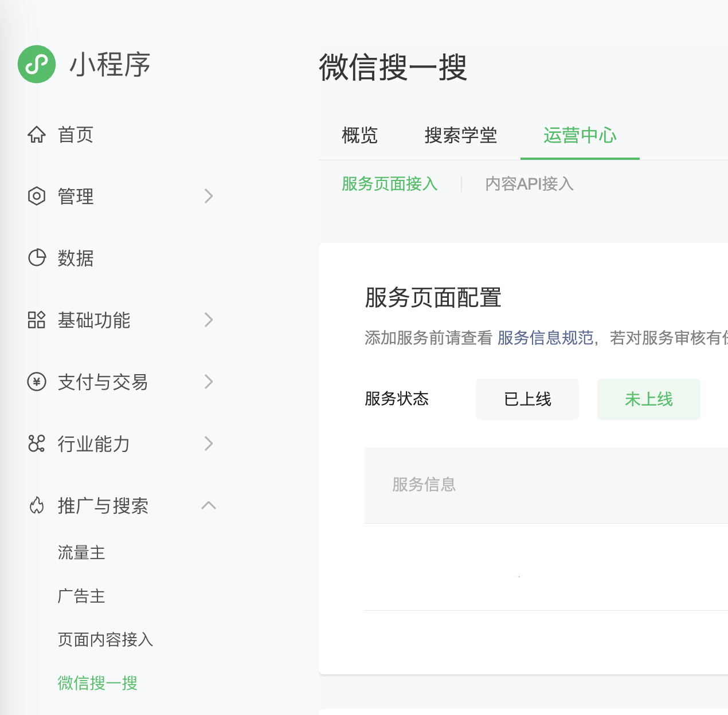Viewport: 728px width, 715px height.
Task: Filter service status by 未上线
Action: (649, 399)
